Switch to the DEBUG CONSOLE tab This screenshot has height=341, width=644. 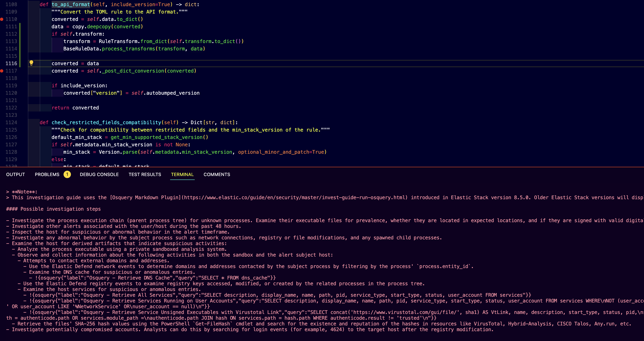(99, 175)
